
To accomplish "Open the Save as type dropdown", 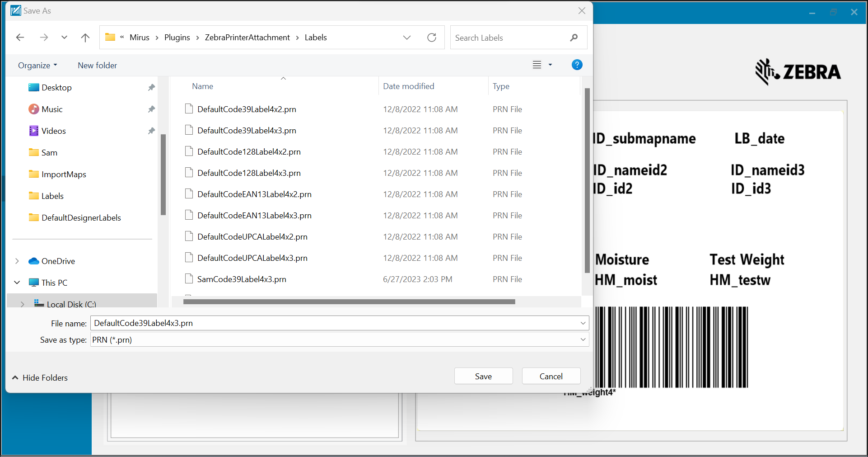I will [x=583, y=339].
